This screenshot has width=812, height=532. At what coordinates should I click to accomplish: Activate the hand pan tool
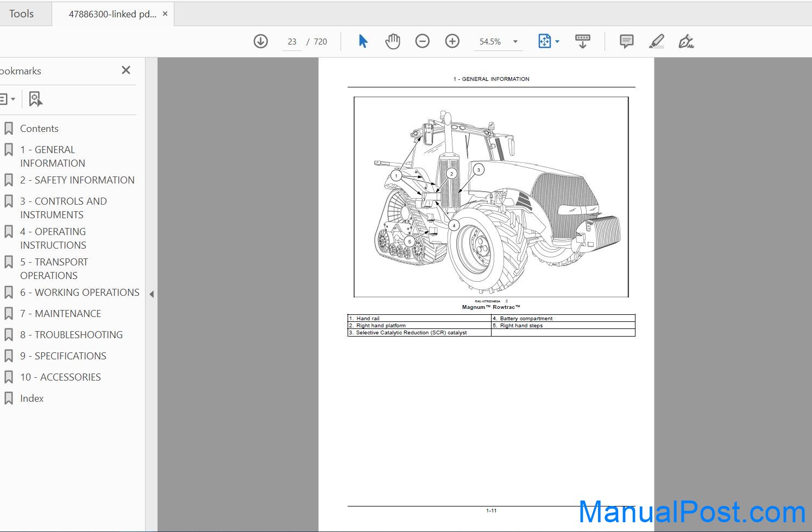(x=393, y=41)
